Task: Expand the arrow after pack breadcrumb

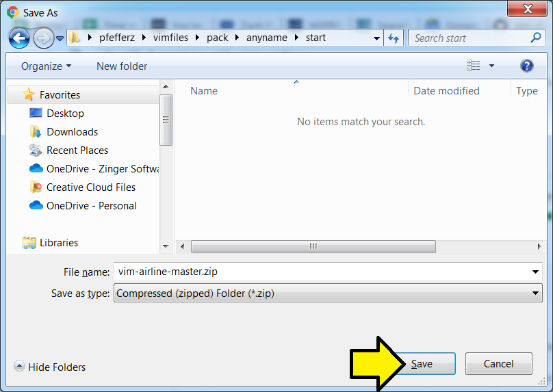Action: click(237, 38)
